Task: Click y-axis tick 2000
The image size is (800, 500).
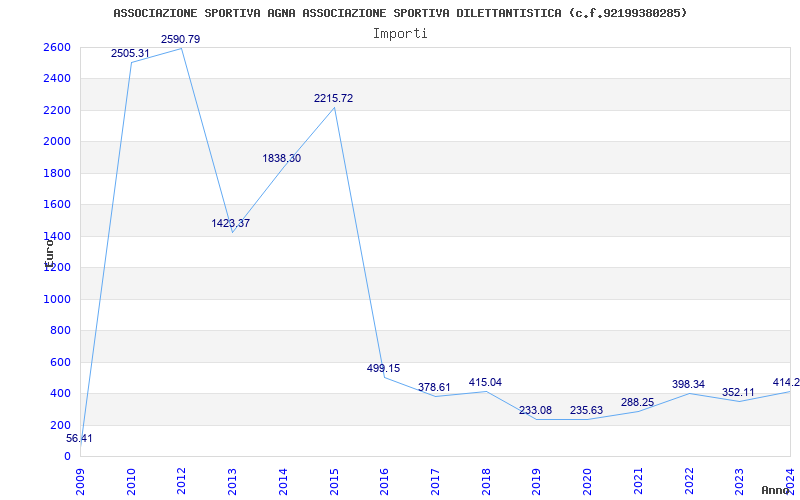Action: [58, 142]
